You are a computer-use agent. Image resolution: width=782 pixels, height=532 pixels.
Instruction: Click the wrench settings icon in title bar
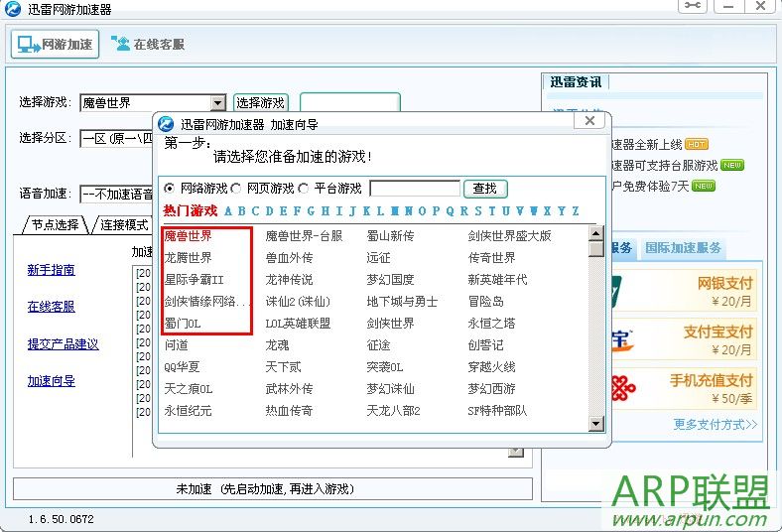(693, 6)
